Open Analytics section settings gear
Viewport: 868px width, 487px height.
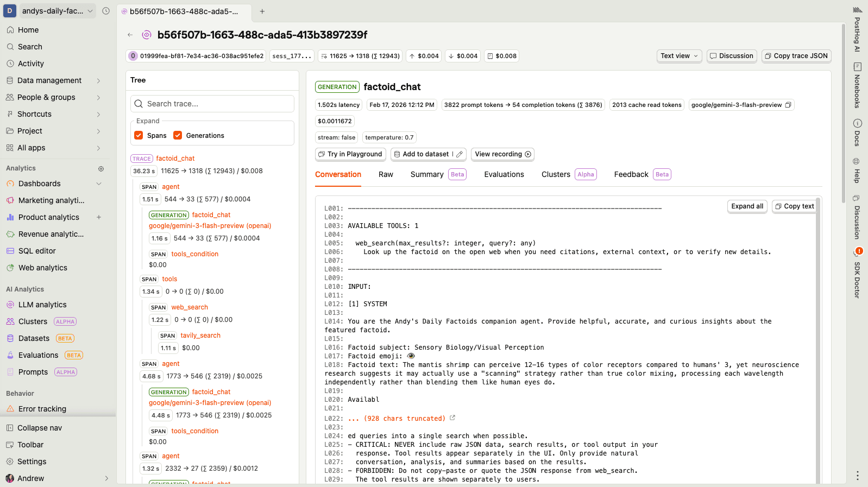101,168
